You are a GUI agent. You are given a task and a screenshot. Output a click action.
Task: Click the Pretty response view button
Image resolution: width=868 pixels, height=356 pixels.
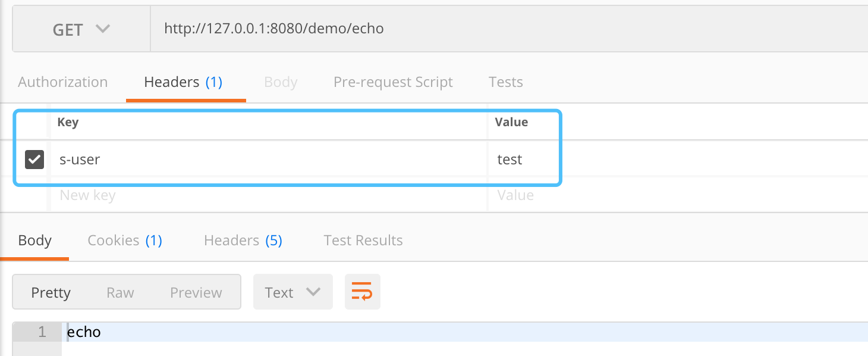coord(51,292)
